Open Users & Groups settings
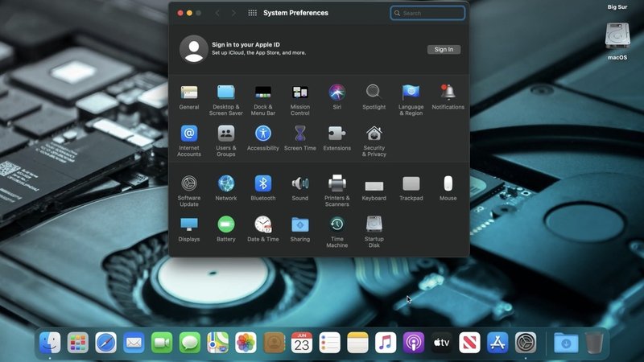 [226, 142]
